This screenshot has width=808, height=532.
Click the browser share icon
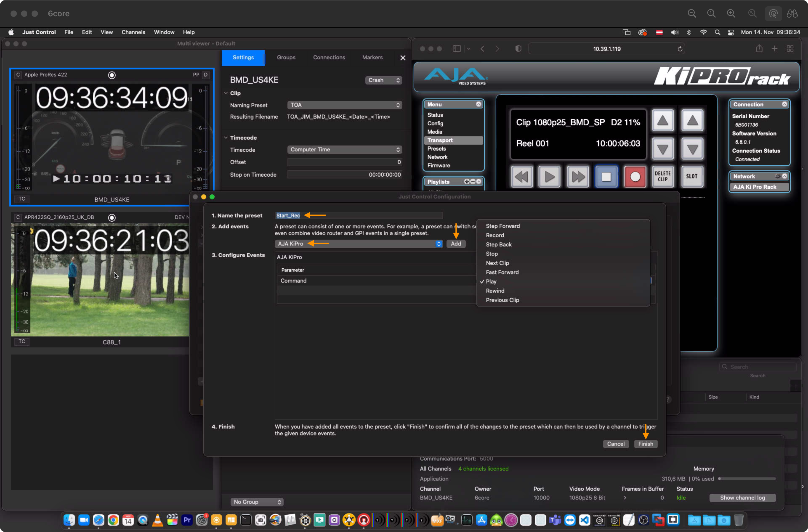coord(759,49)
